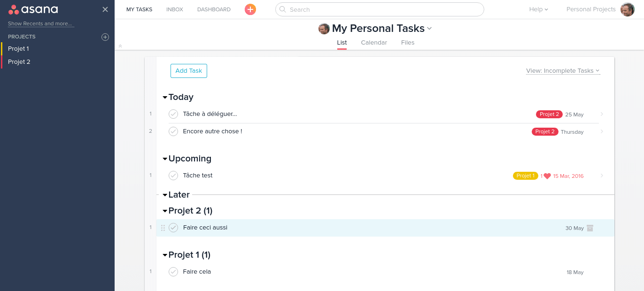The height and width of the screenshot is (291, 644).
Task: Open the Help dropdown menu
Action: pos(538,9)
